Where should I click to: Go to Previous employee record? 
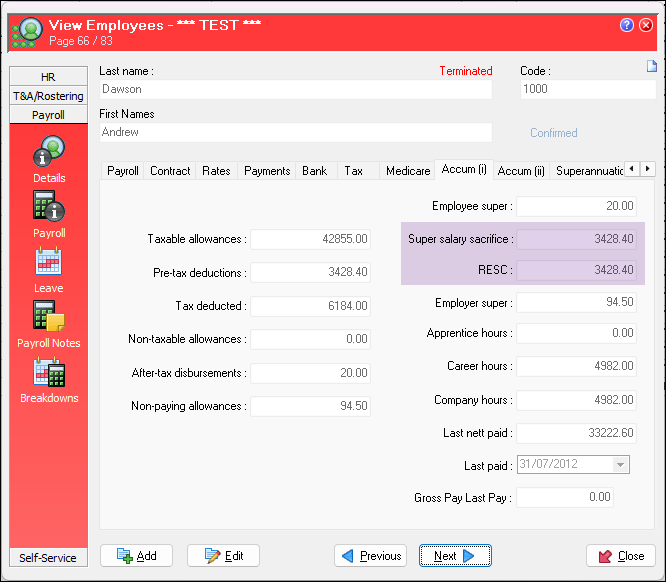point(371,556)
